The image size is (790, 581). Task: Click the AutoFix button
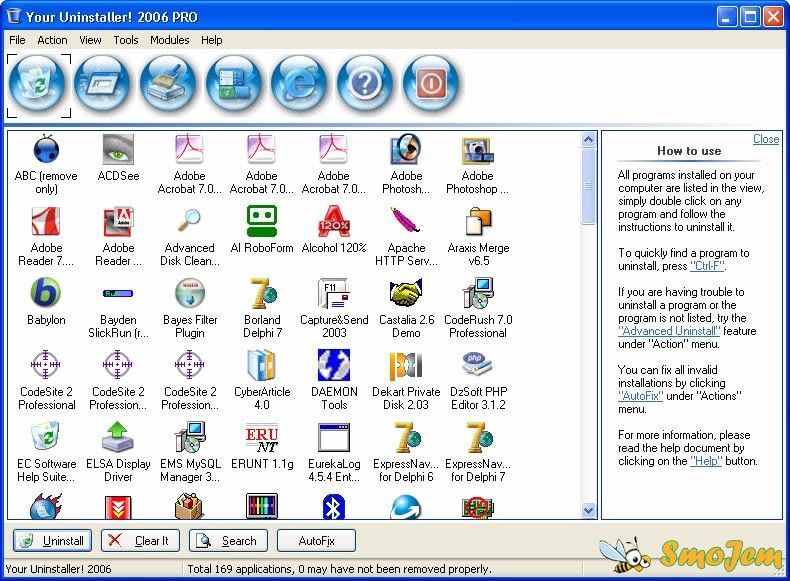click(x=316, y=541)
